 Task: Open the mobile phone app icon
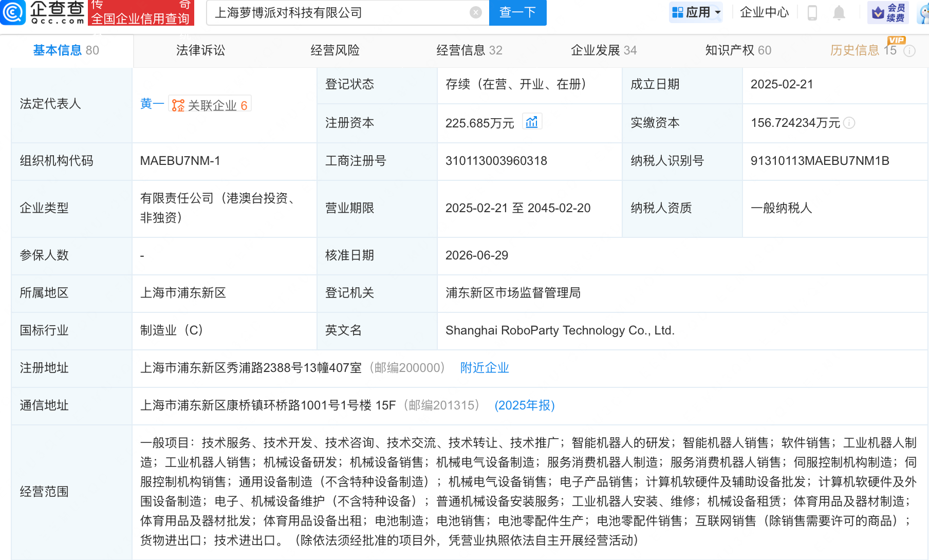812,12
